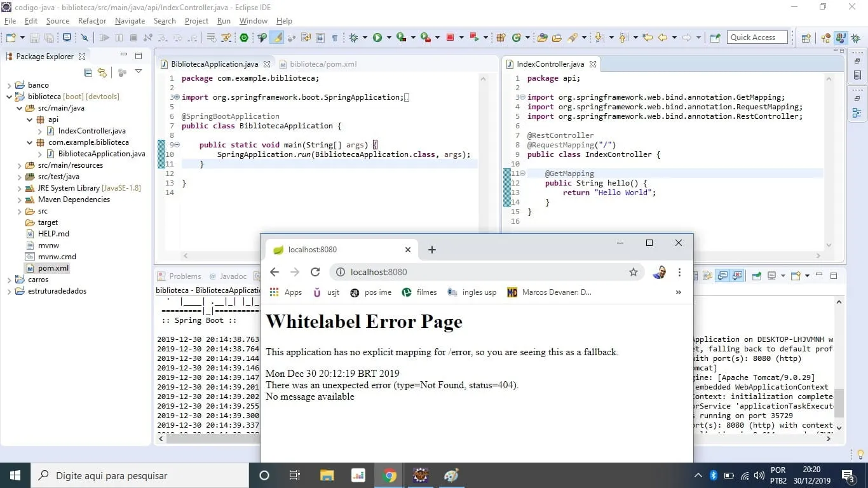Open the Package Explorer view menu triangle
The width and height of the screenshot is (868, 488).
tap(139, 72)
